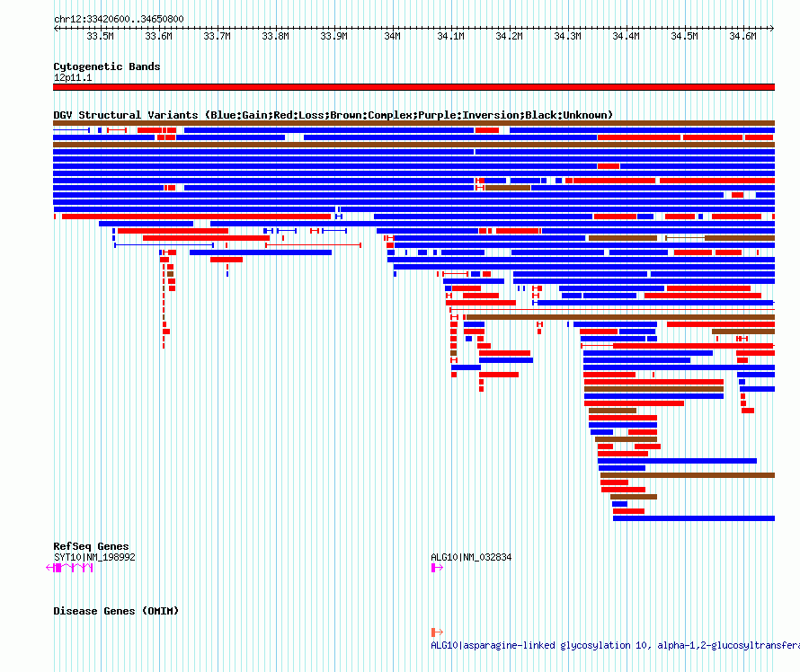Select the first brown complex variant bar under DGV title
This screenshot has height=672, width=800.
coord(413,123)
